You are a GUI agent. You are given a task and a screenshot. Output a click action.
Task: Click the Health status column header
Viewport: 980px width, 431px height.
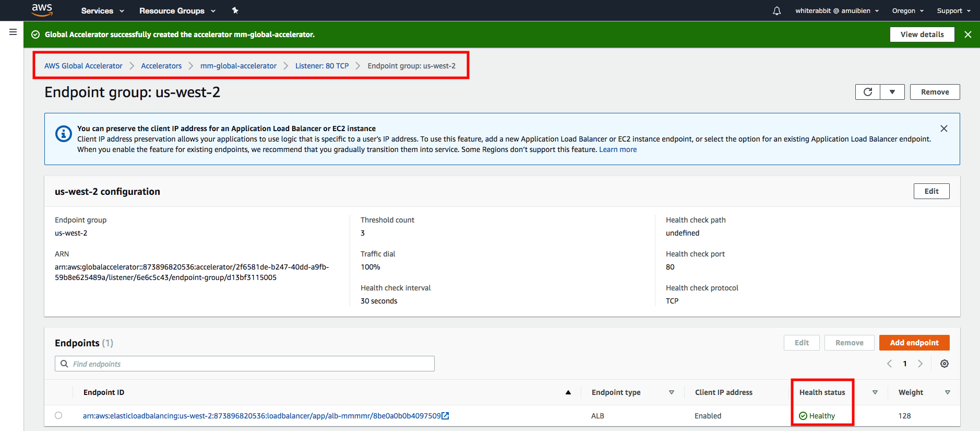(822, 392)
